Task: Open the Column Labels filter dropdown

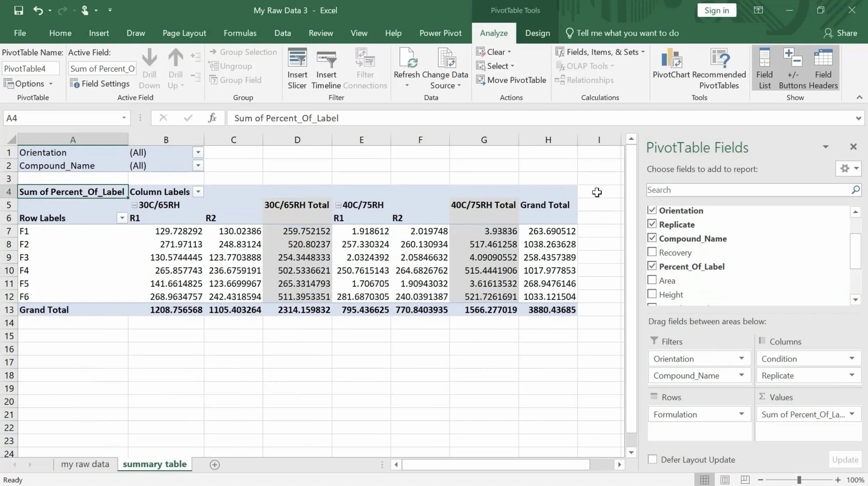Action: pos(198,192)
